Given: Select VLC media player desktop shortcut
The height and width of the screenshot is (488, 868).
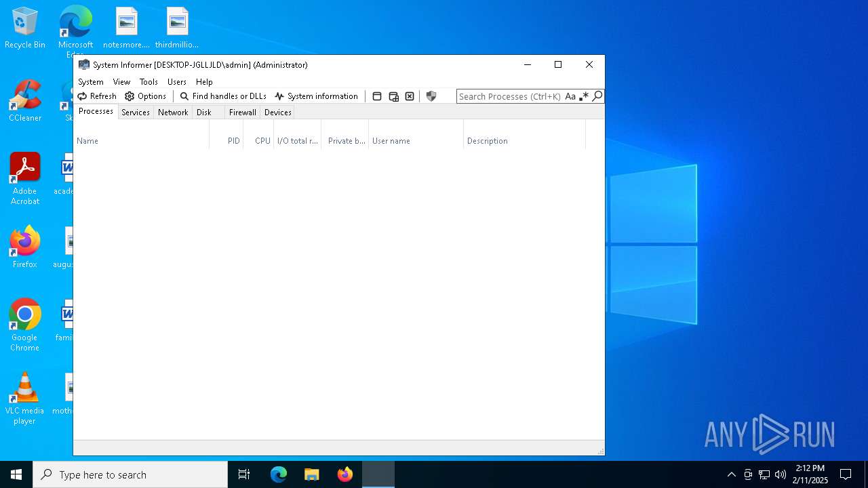Looking at the screenshot, I should pyautogui.click(x=25, y=399).
